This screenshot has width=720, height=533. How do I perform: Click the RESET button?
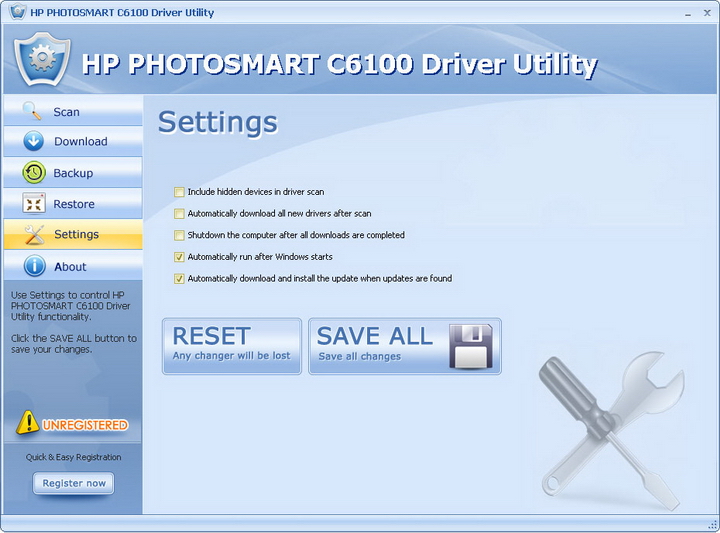point(232,346)
